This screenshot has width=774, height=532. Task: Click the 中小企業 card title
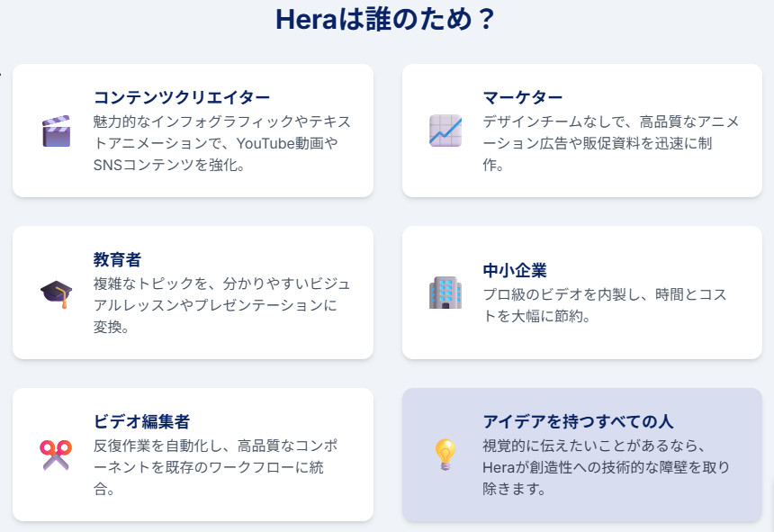pos(515,270)
